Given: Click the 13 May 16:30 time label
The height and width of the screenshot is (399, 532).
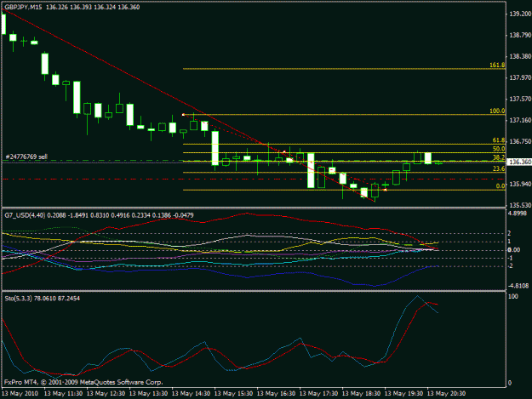Looking at the screenshot, I should coord(276,393).
